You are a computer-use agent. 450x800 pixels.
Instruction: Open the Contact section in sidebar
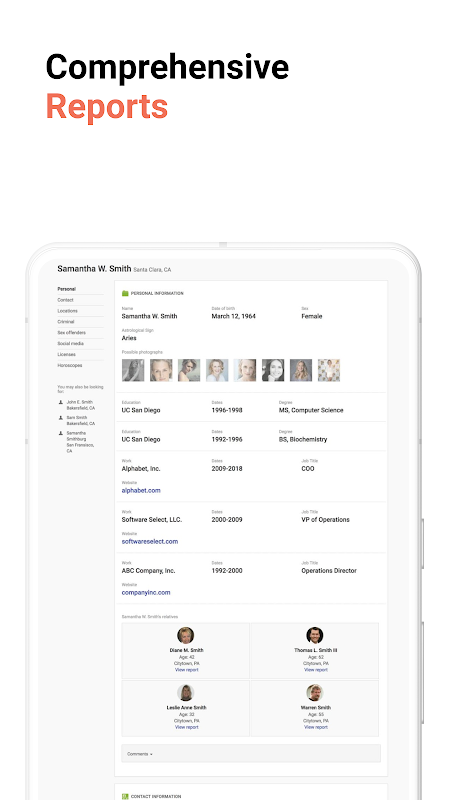[65, 300]
